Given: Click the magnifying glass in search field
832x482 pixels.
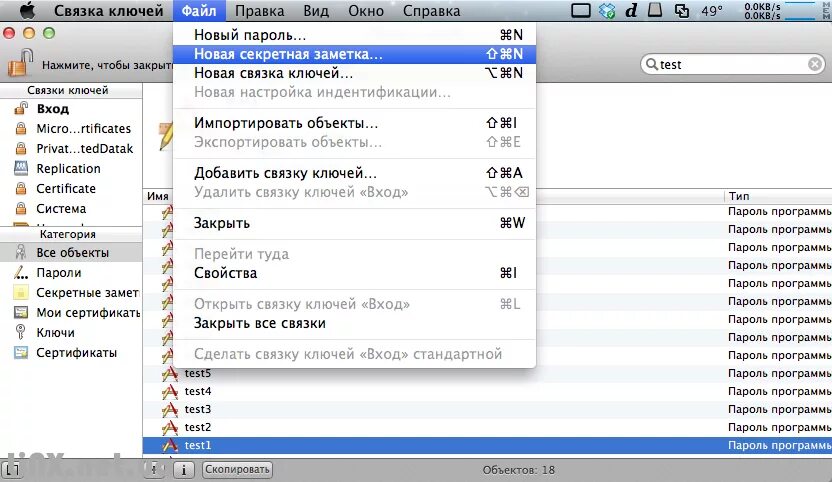Looking at the screenshot, I should (x=652, y=64).
